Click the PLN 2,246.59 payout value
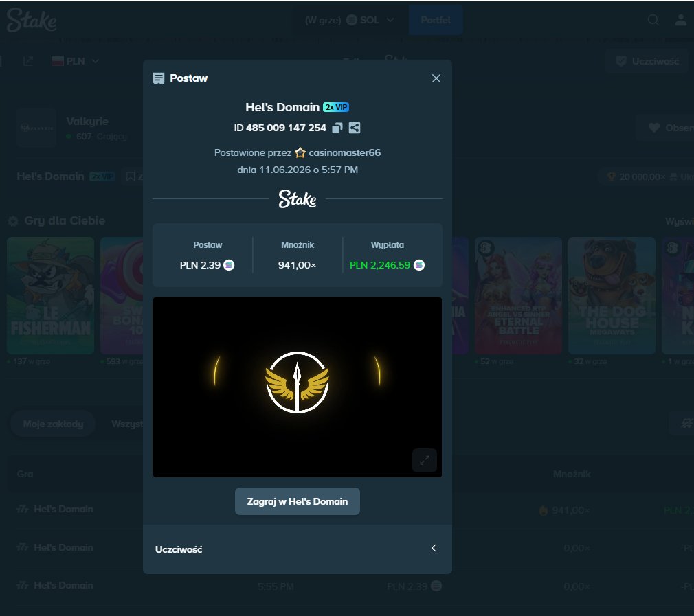Screen dimensions: 694x616 380,265
